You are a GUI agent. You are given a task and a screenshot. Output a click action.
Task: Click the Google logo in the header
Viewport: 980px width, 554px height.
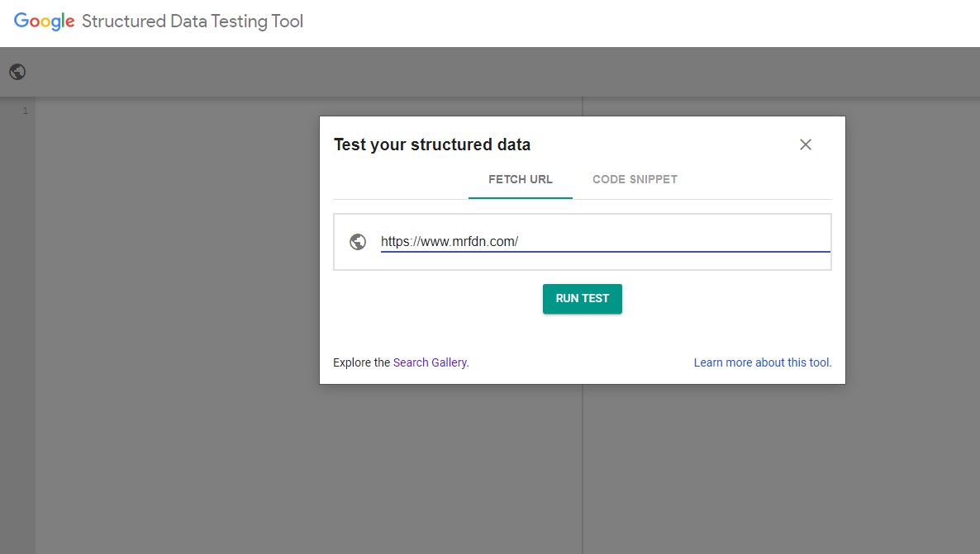click(45, 21)
